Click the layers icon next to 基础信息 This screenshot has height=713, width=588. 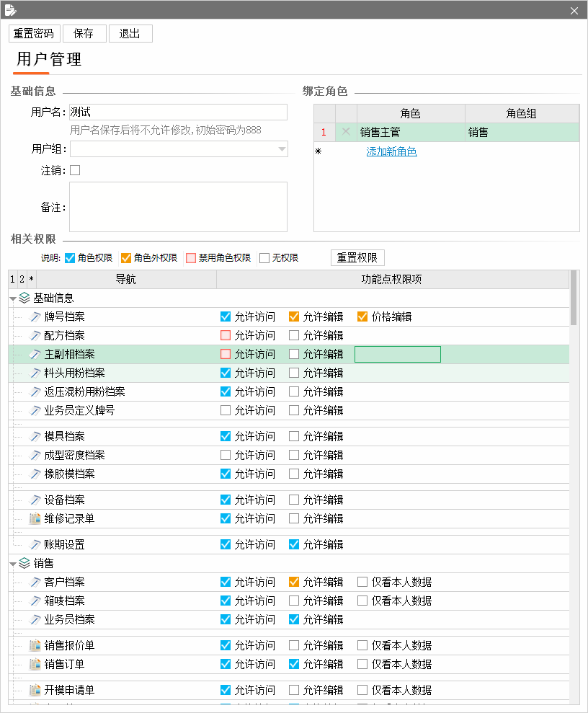(24, 298)
